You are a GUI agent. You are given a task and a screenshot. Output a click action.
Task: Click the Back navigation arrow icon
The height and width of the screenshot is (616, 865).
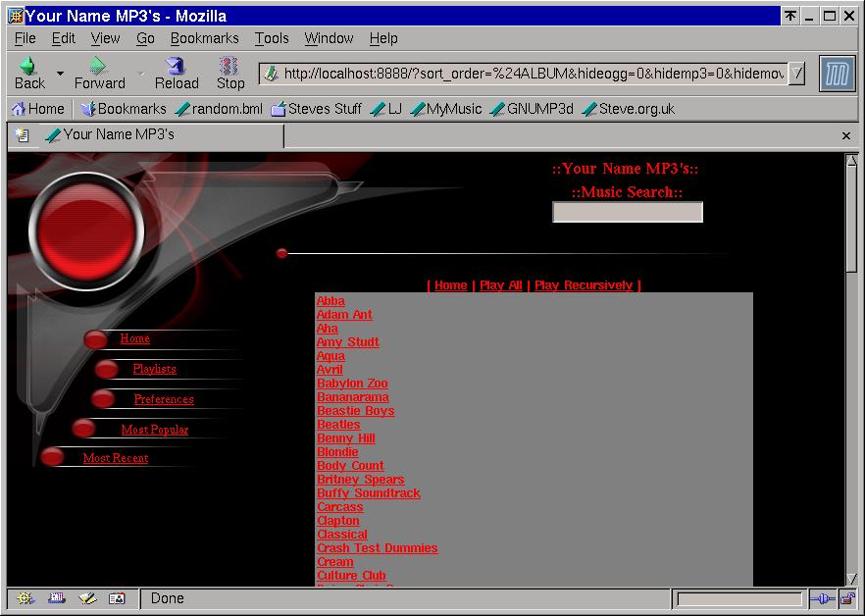pyautogui.click(x=26, y=66)
